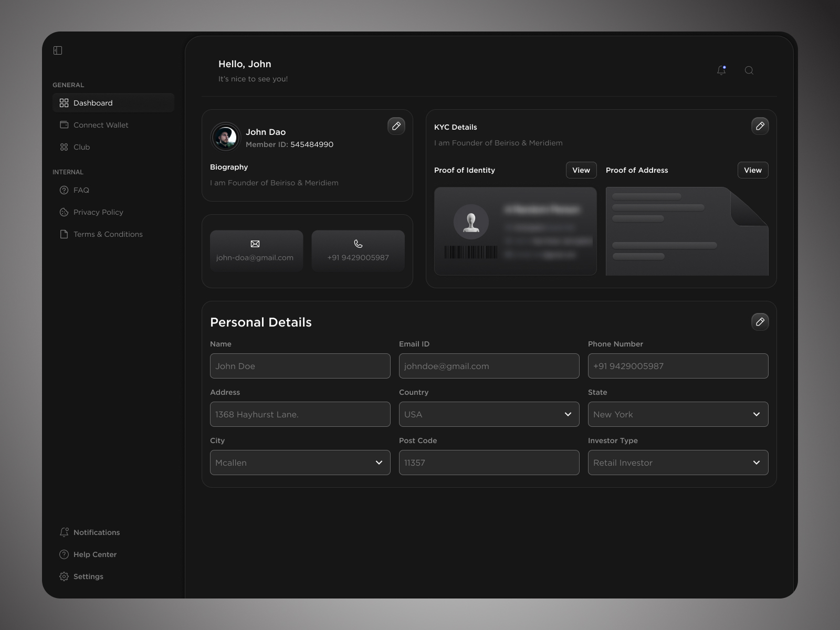Open the Privacy Policy page

98,212
